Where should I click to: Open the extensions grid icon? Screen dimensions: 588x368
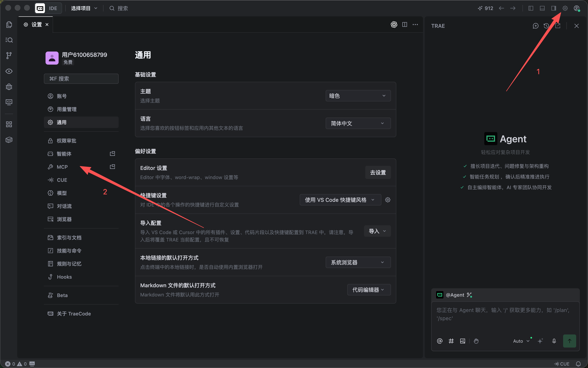coord(9,124)
